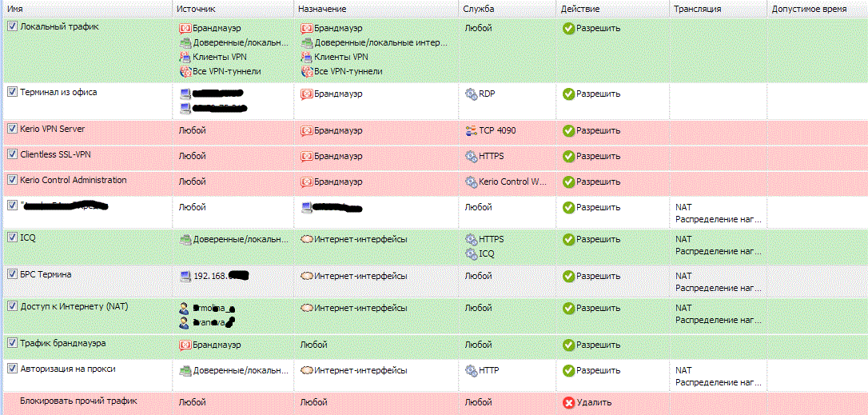The width and height of the screenshot is (868, 415).
Task: Click the TCP 4090 service icon
Action: [471, 130]
